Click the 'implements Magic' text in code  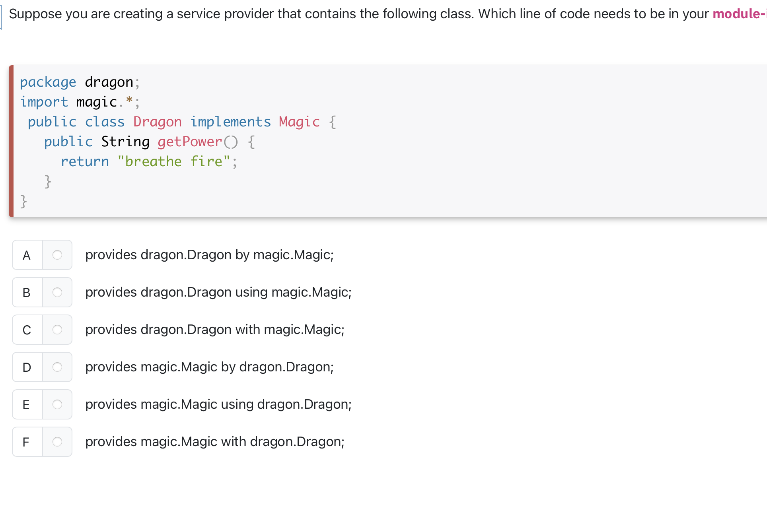tap(255, 122)
